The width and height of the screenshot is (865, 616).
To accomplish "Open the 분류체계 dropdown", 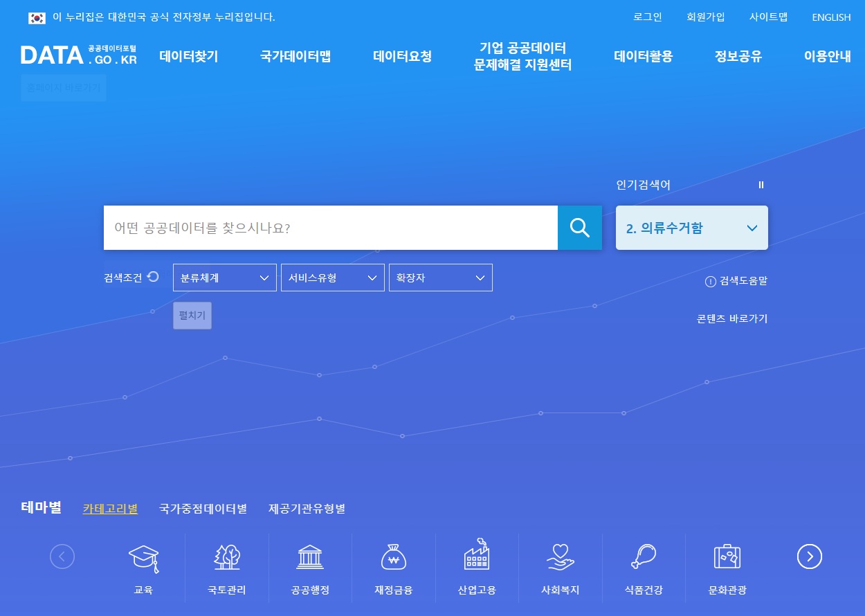I will pyautogui.click(x=224, y=277).
